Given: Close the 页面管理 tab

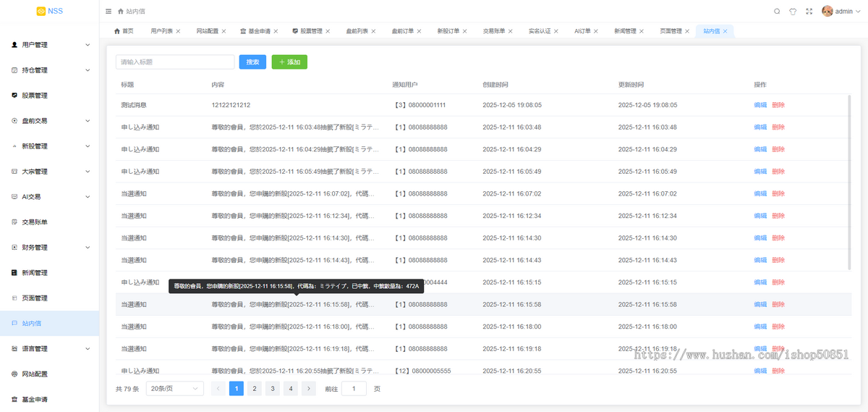Looking at the screenshot, I should pyautogui.click(x=688, y=31).
